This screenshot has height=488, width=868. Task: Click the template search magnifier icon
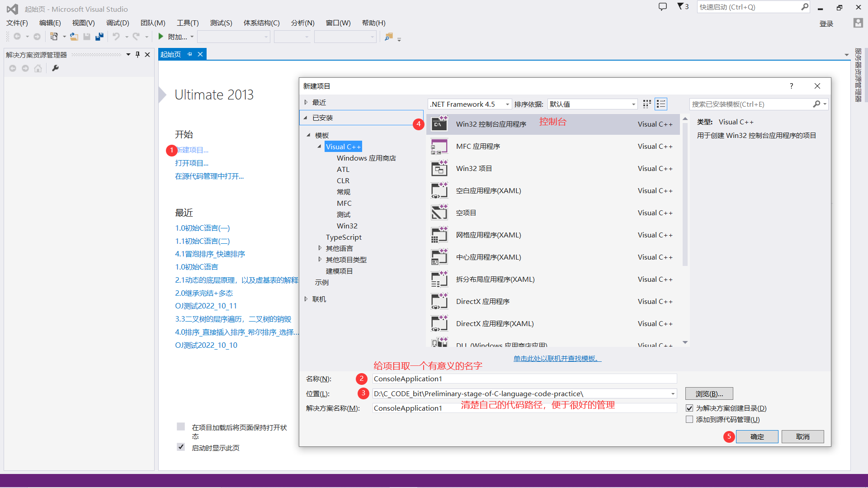click(816, 104)
